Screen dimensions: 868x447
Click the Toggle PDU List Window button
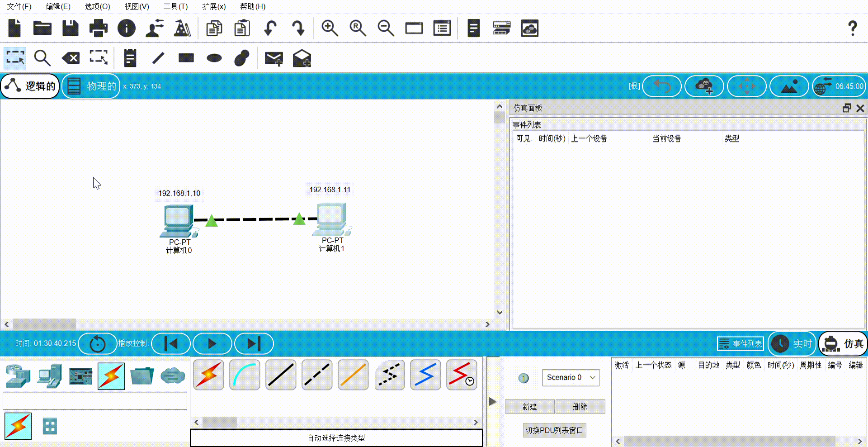click(554, 430)
